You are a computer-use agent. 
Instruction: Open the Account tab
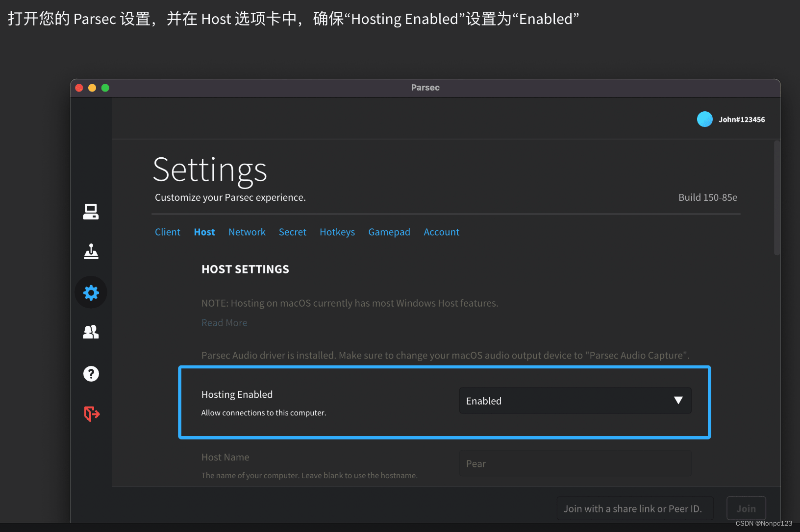(442, 232)
